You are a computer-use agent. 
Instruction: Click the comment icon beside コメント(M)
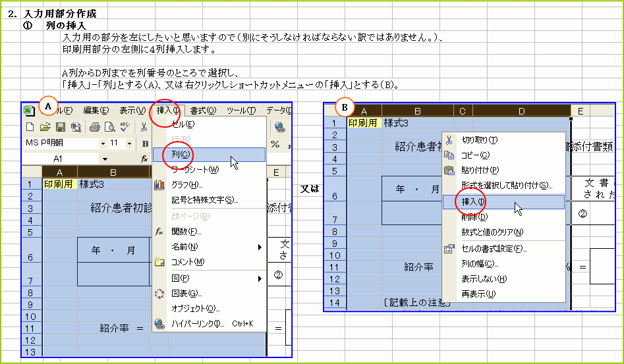(x=159, y=262)
